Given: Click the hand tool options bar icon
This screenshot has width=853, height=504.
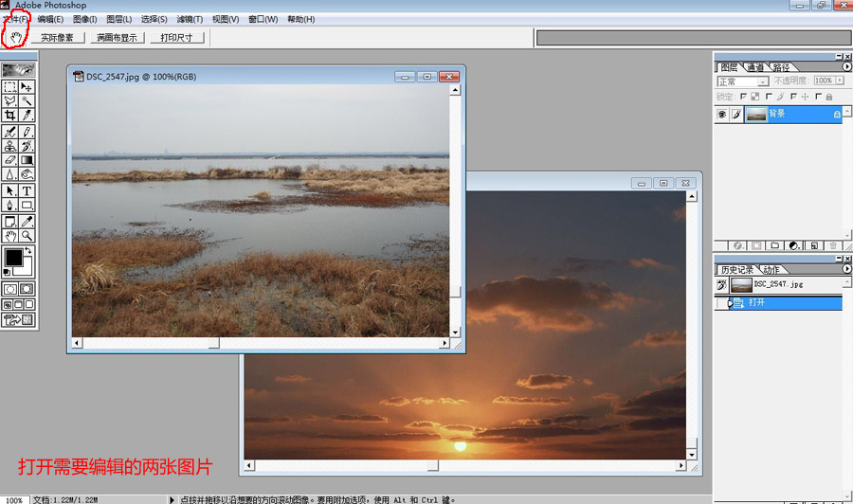Looking at the screenshot, I should [16, 38].
